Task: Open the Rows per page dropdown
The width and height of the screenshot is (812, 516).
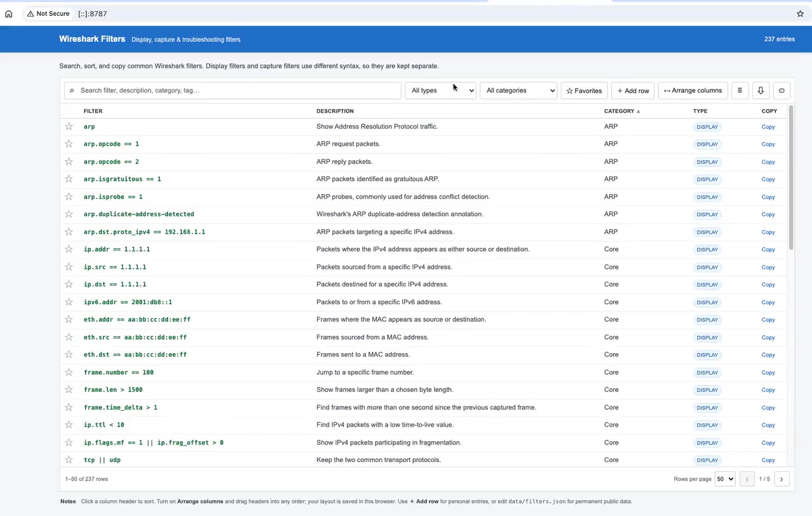Action: click(x=724, y=479)
